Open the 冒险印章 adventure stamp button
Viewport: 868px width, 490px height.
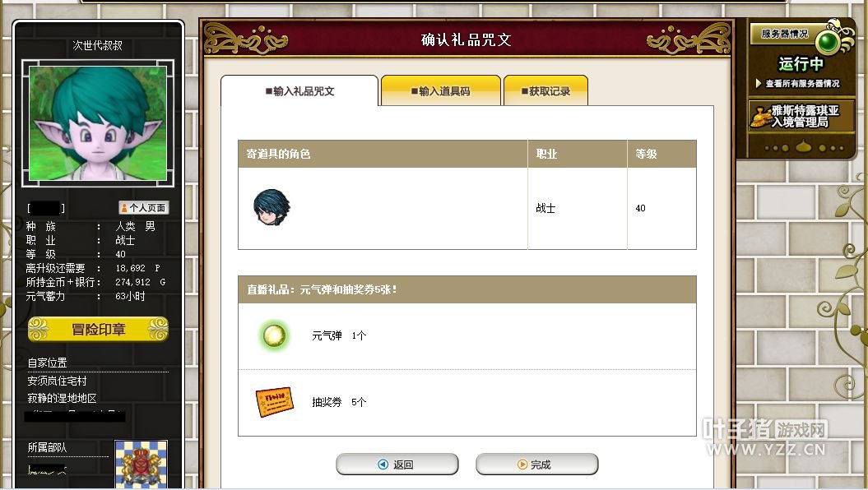(x=98, y=329)
